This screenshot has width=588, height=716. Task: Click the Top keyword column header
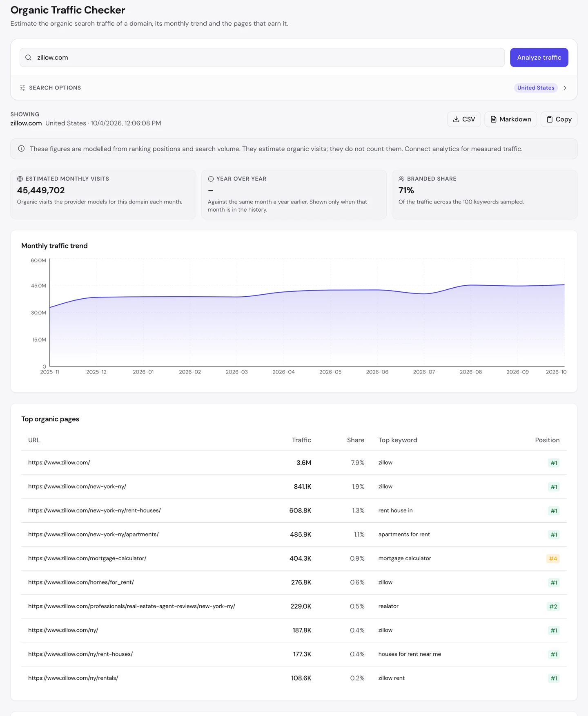398,440
